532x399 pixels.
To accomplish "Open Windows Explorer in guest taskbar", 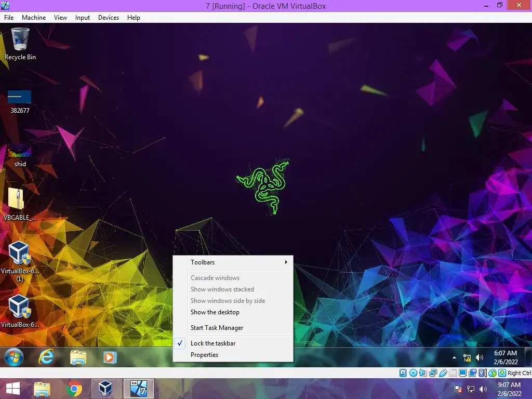I will [x=78, y=357].
